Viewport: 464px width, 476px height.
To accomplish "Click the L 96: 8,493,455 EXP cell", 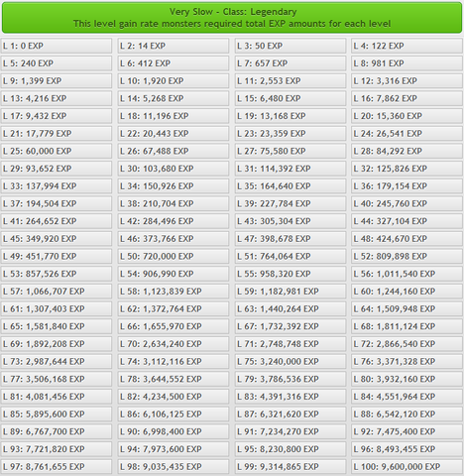I will click(x=406, y=449).
